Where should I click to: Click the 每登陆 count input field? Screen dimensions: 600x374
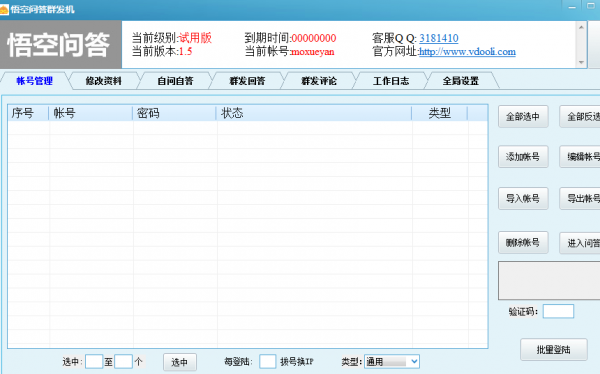[267, 361]
